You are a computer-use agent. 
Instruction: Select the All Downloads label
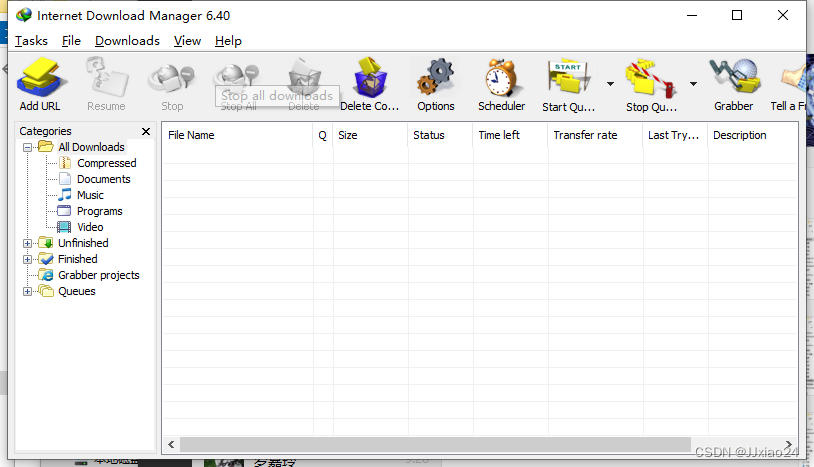(x=91, y=147)
